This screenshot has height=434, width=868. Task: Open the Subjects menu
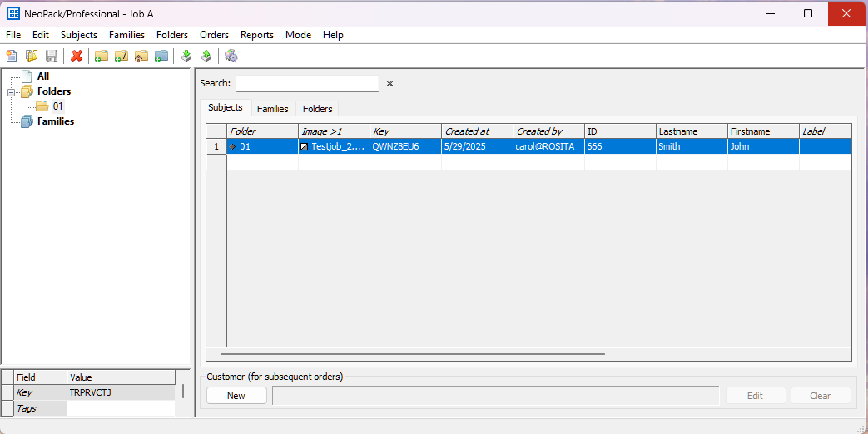pos(79,35)
